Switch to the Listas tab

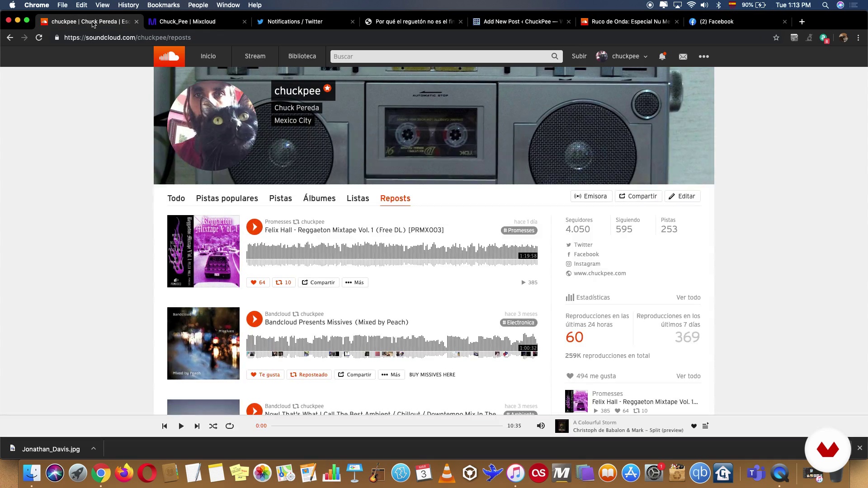click(x=358, y=198)
